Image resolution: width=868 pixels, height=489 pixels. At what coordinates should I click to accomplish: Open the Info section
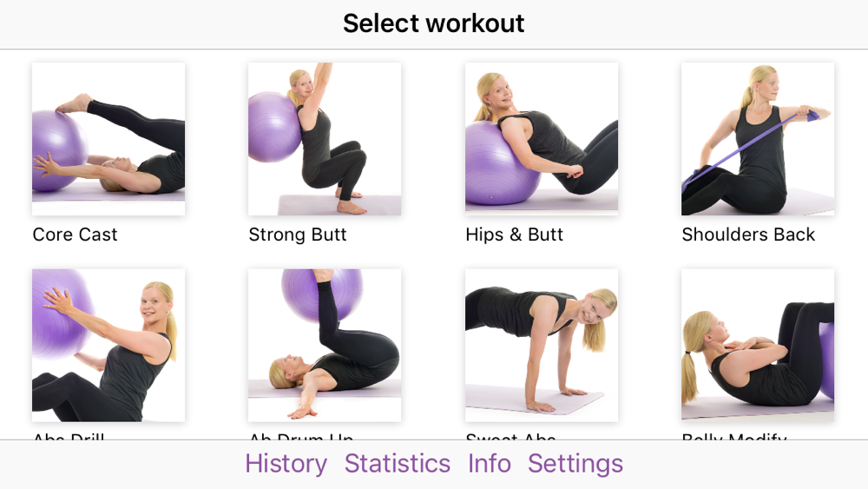(490, 464)
